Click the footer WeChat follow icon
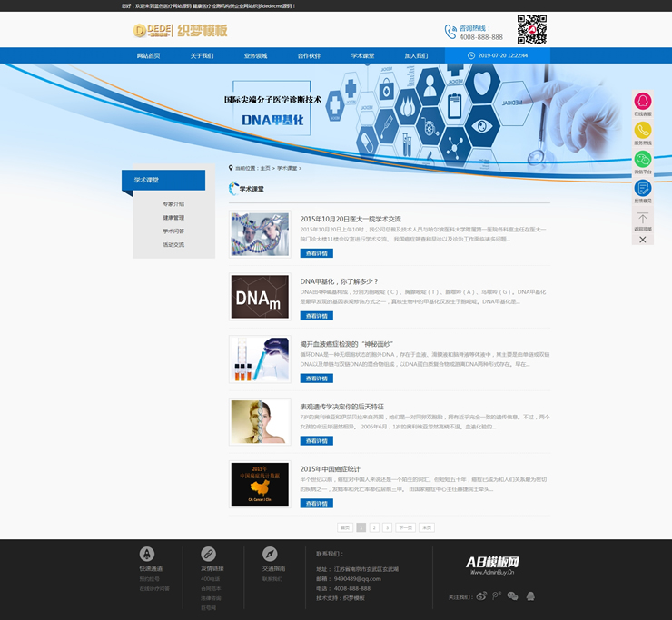 tap(512, 595)
